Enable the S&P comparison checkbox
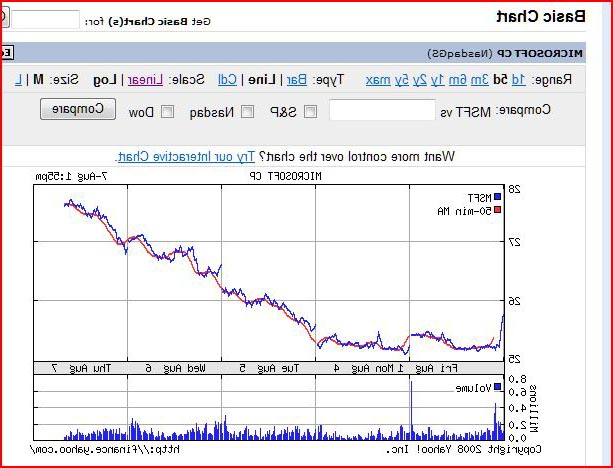The width and height of the screenshot is (613, 468). point(310,111)
